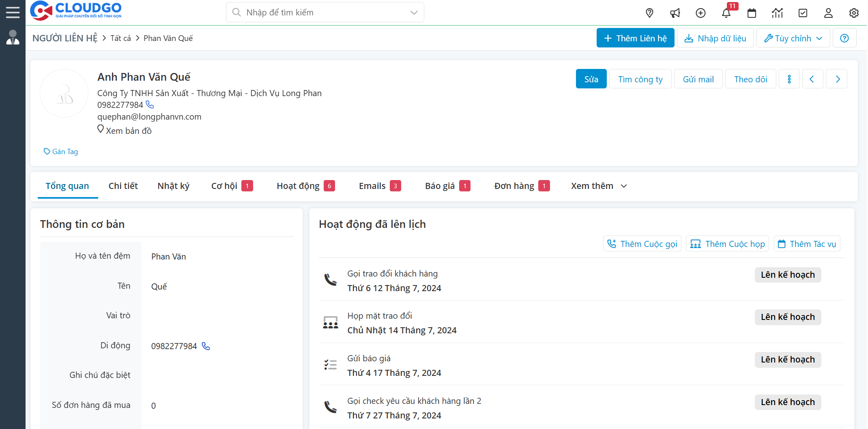Screen dimensions: 868x429
Task: Open the settings gear icon
Action: (854, 13)
